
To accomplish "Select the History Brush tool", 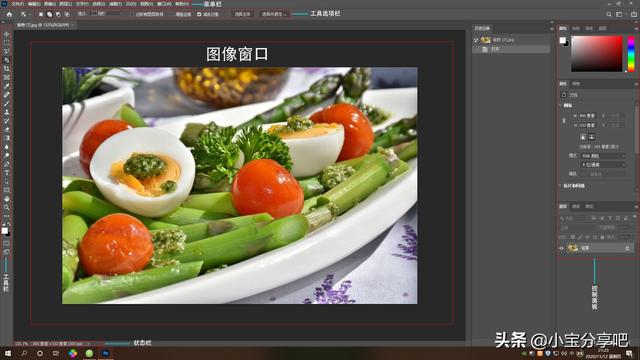I will pos(7,121).
